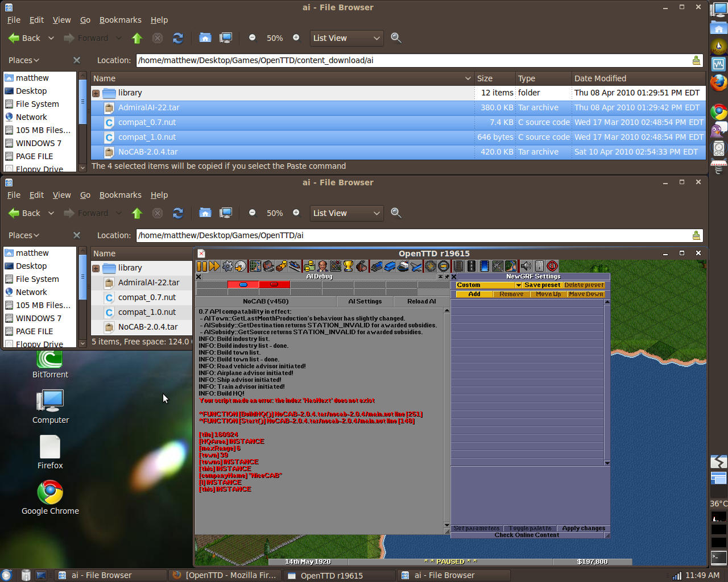Select blue company in AI Debug
728x582 pixels.
tap(243, 284)
